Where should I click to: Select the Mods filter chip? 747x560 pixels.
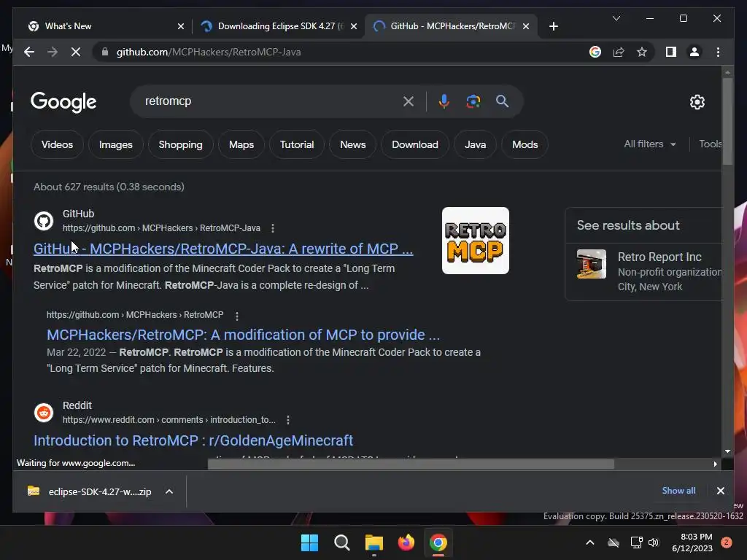[x=525, y=144]
